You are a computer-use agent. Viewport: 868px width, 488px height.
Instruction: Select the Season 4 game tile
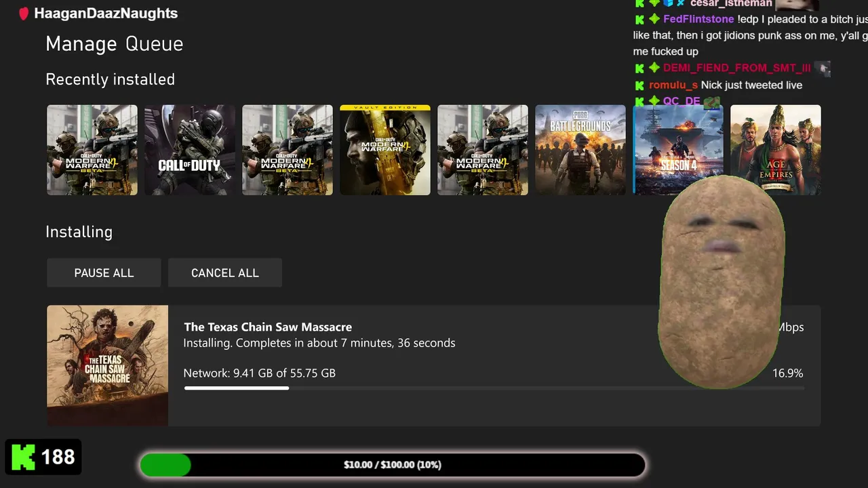[x=678, y=150]
